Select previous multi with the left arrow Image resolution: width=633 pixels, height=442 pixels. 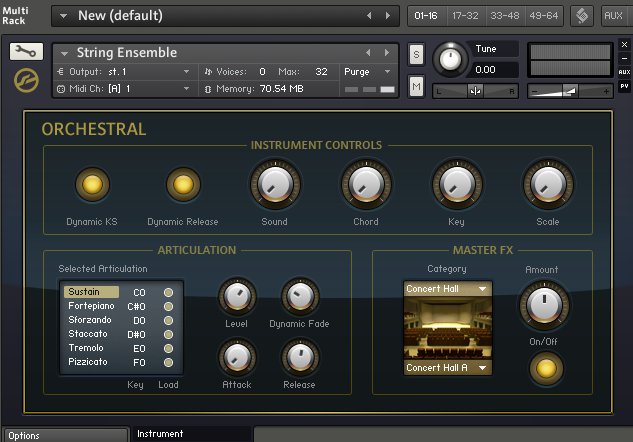pos(369,16)
